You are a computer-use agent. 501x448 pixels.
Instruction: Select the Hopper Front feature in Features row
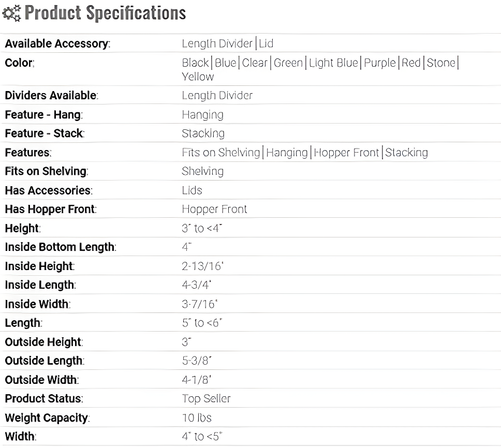pyautogui.click(x=346, y=153)
